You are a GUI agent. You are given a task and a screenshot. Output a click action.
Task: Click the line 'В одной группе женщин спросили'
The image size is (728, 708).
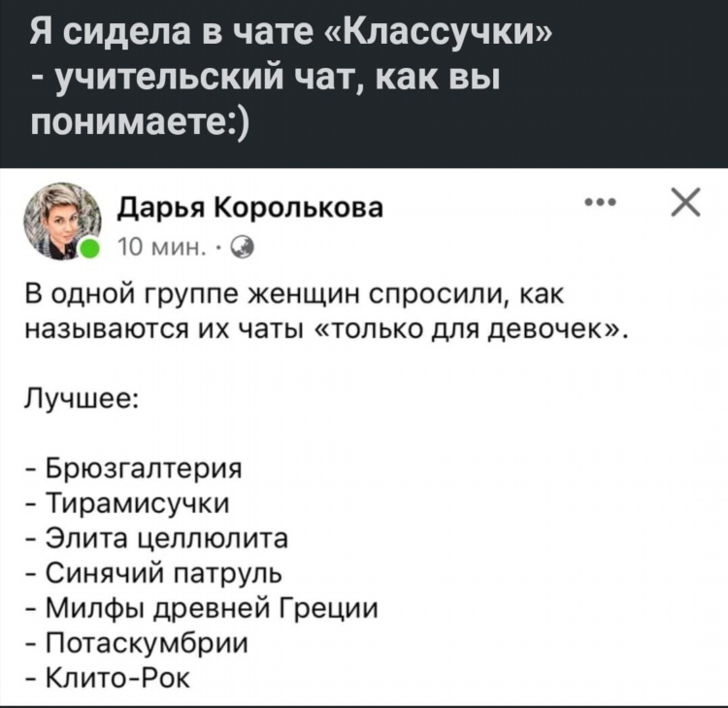click(x=294, y=295)
